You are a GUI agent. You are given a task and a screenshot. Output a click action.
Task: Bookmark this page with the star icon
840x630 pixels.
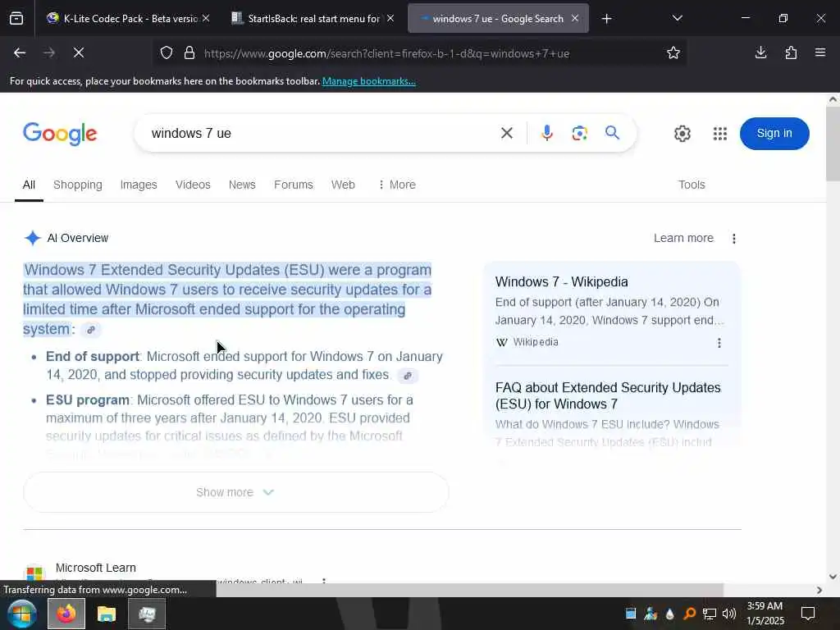pyautogui.click(x=673, y=53)
